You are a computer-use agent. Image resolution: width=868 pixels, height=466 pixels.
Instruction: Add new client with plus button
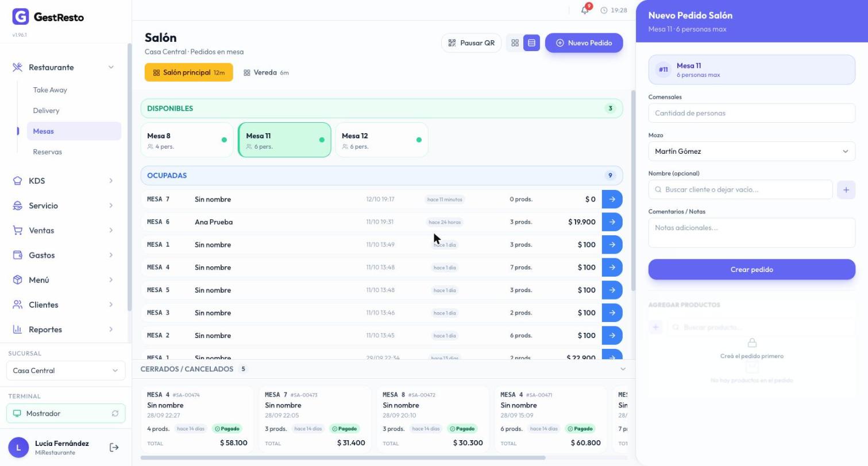click(x=846, y=190)
